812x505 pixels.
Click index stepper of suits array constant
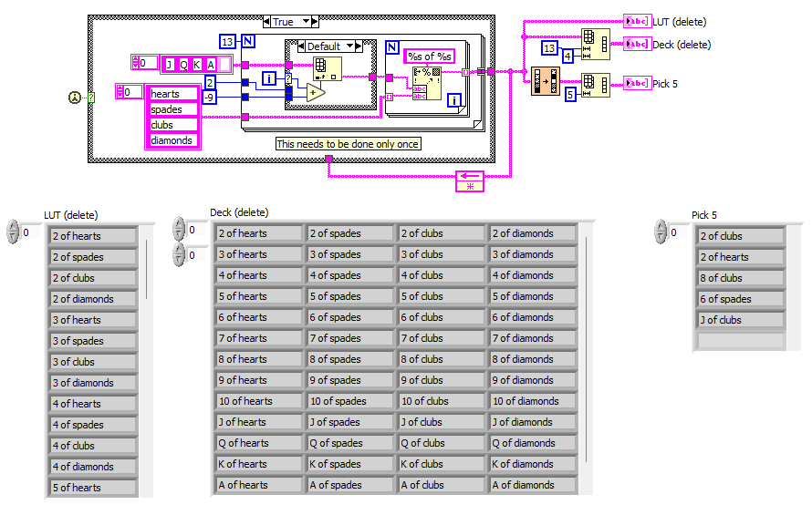pos(120,92)
